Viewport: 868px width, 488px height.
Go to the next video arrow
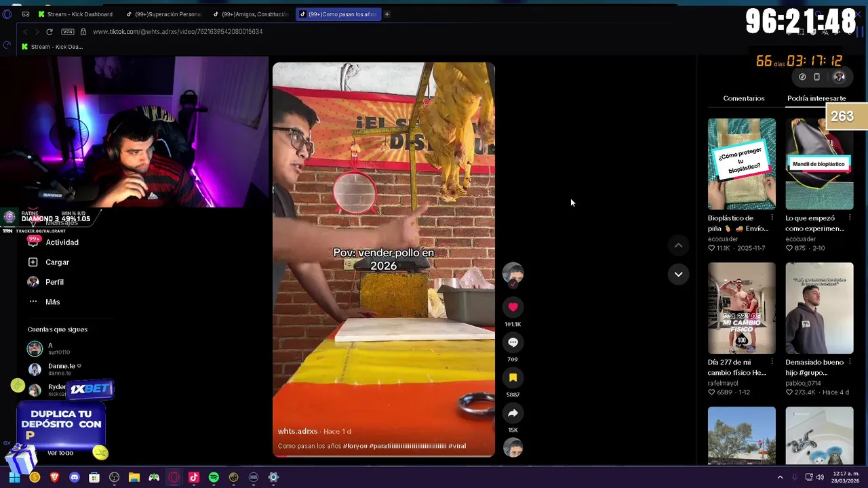[678, 274]
